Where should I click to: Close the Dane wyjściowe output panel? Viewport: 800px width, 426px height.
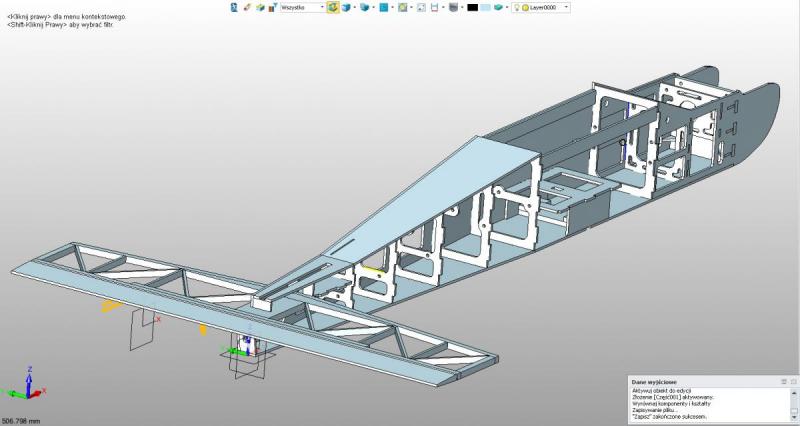(793, 381)
